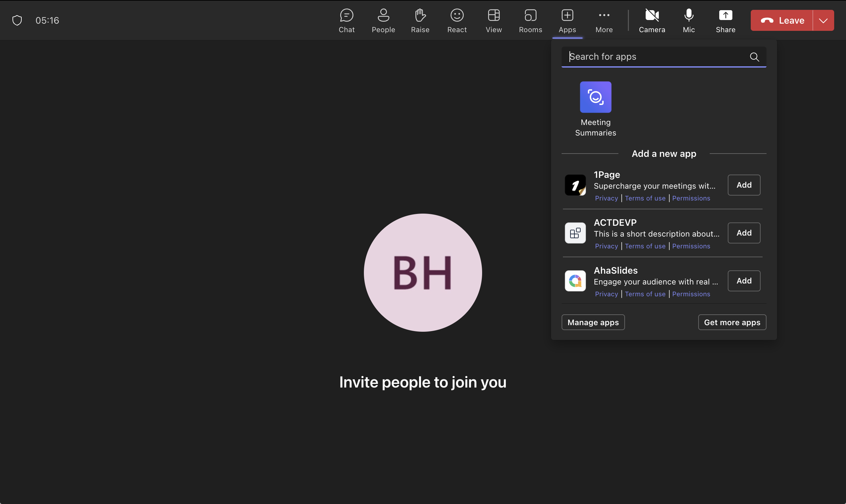Click Get more apps button
This screenshot has width=846, height=504.
tap(731, 322)
